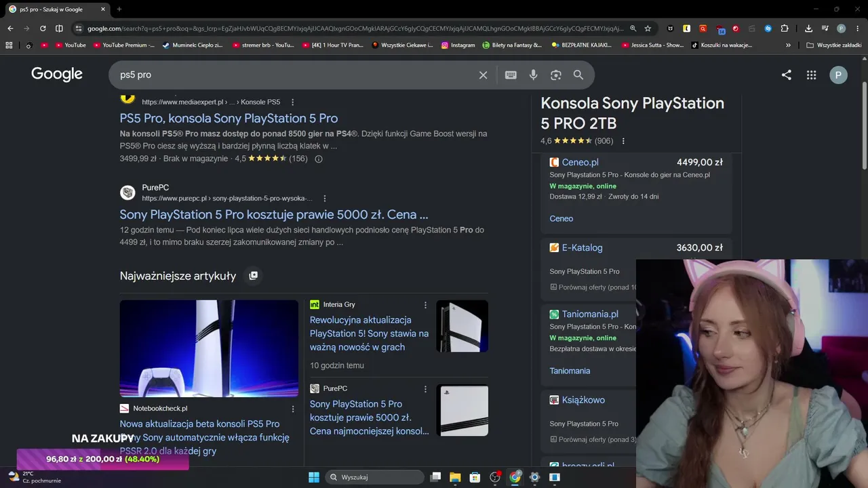The width and height of the screenshot is (868, 488).
Task: Clear the Google search box text
Action: tap(483, 75)
